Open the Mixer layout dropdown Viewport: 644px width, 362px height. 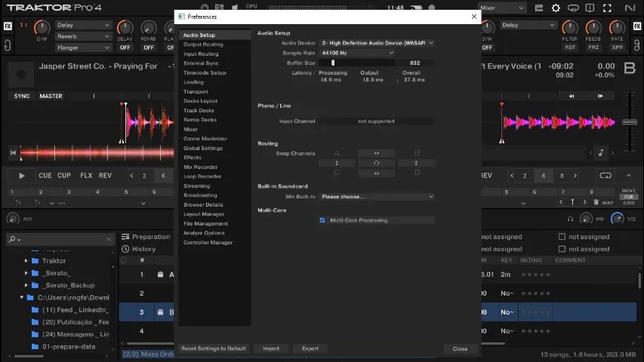click(502, 8)
